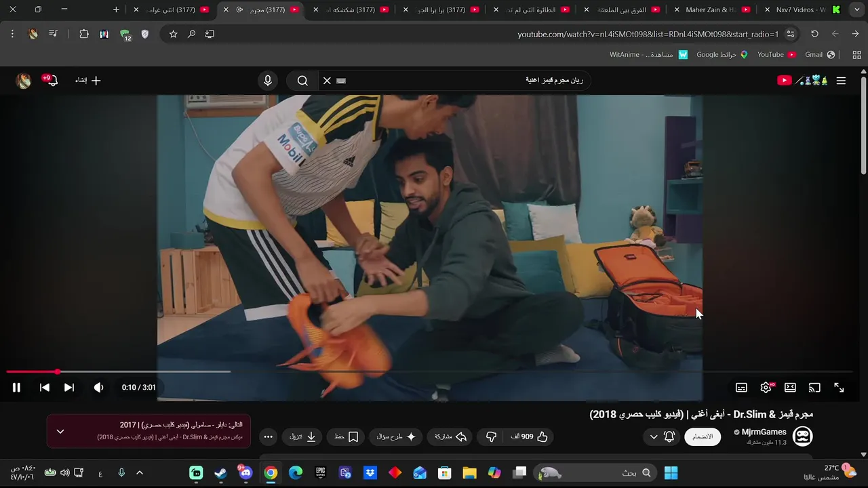Download the video with تنزيل button
The image size is (868, 488).
pos(302,437)
